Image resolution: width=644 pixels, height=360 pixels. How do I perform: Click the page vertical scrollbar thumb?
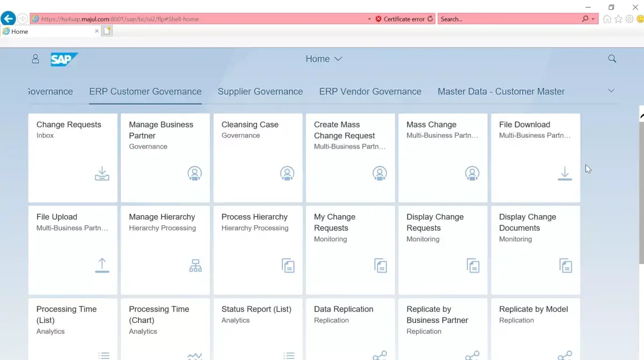click(641, 192)
